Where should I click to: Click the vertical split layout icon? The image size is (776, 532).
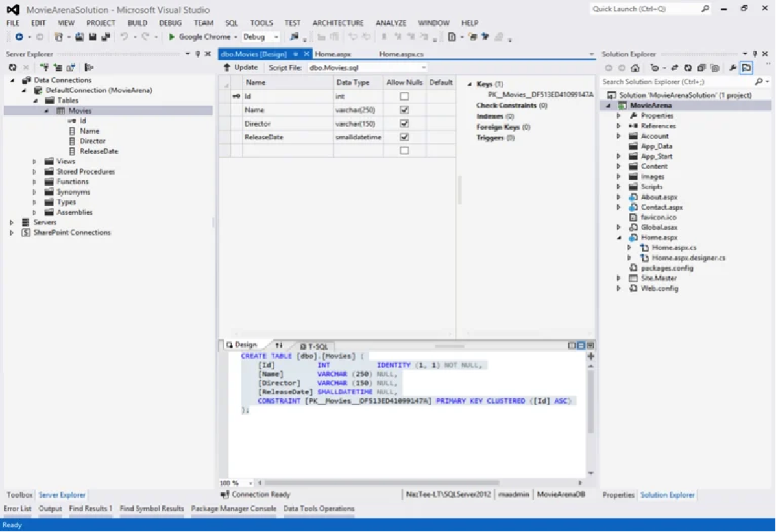(x=572, y=345)
